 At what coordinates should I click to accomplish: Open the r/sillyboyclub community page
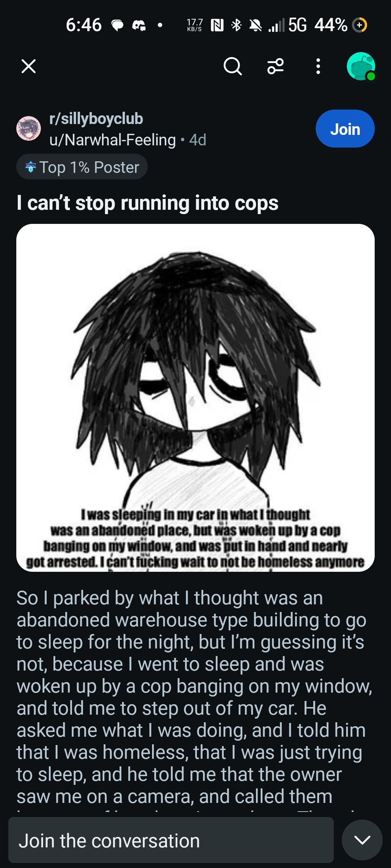pos(96,119)
